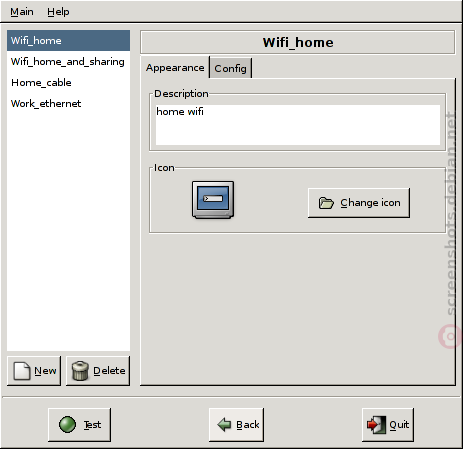Click the red exit door Quit icon
This screenshot has height=449, width=463.
click(377, 425)
